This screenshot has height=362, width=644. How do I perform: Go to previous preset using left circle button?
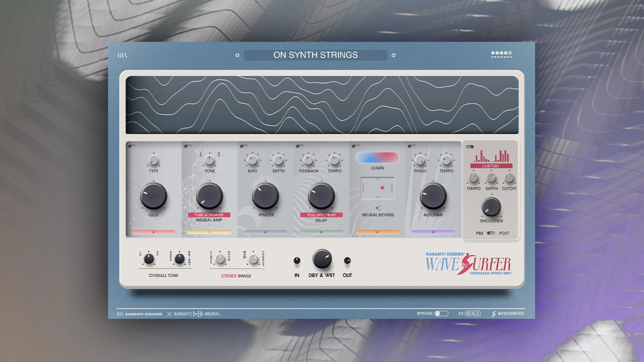coord(237,55)
